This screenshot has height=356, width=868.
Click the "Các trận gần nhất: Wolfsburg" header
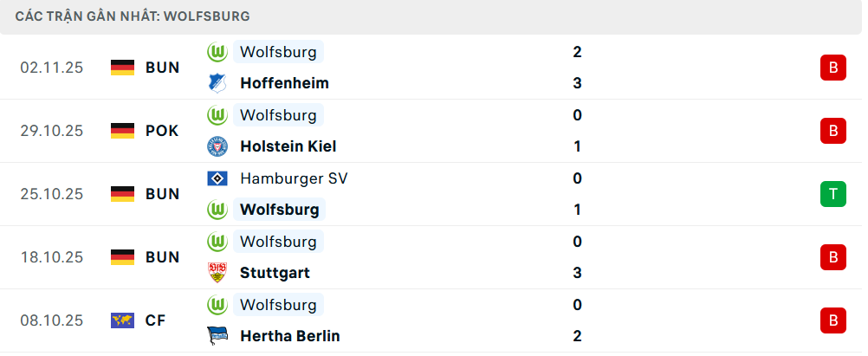point(133,16)
